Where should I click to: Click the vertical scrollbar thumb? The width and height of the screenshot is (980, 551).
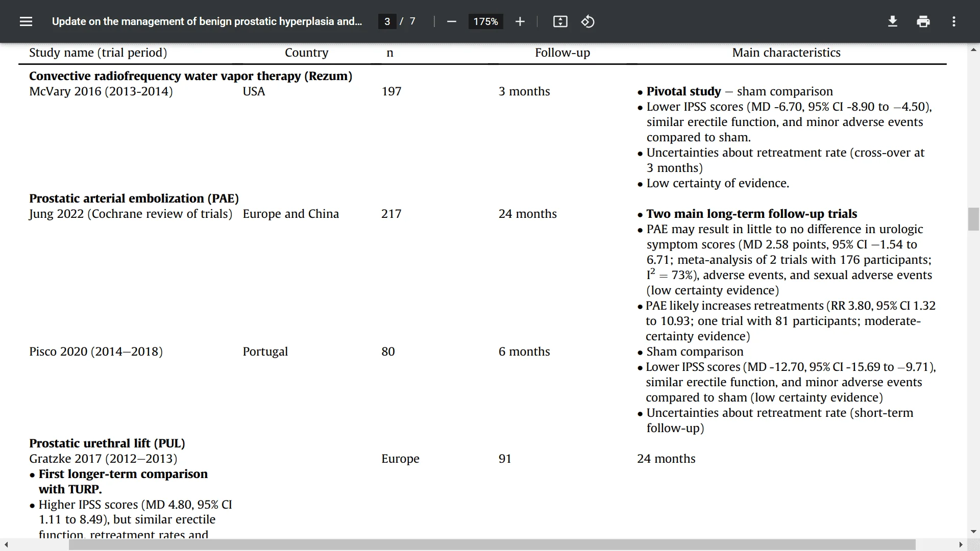[x=973, y=219]
